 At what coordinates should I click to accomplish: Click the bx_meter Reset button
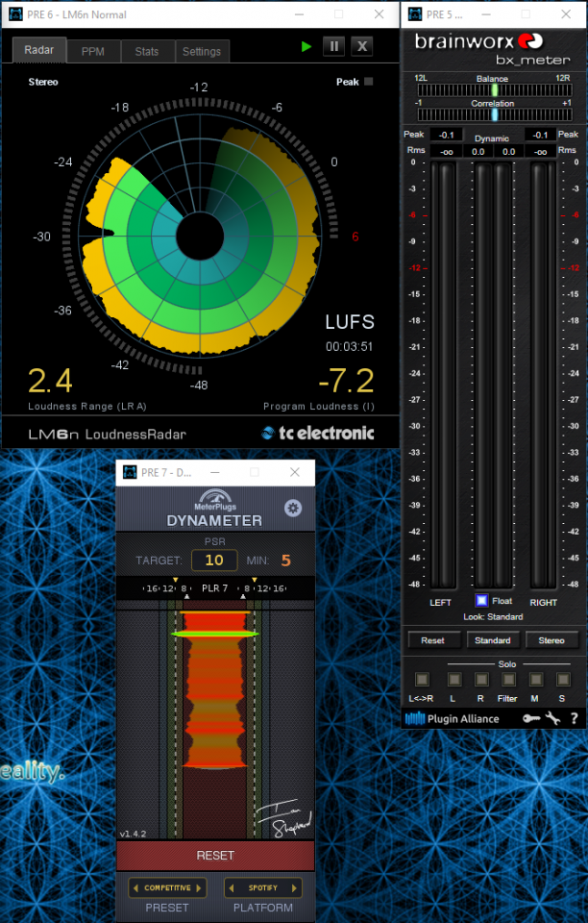pos(432,640)
